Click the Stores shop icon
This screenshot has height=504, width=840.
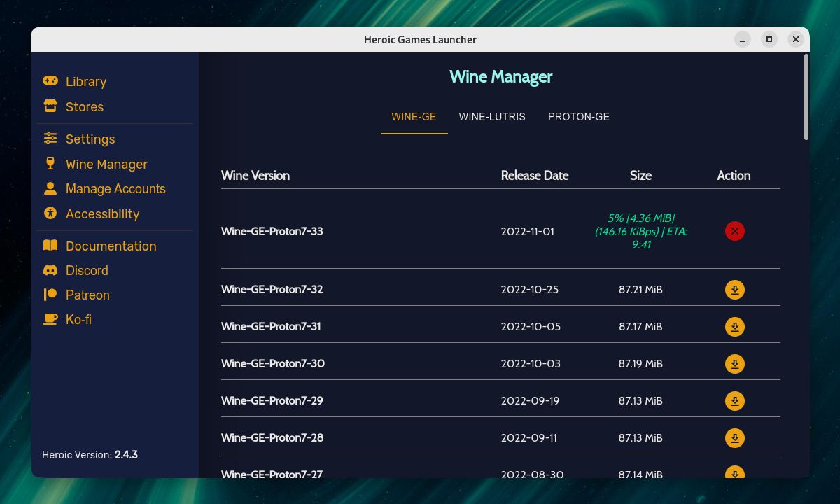tap(50, 106)
